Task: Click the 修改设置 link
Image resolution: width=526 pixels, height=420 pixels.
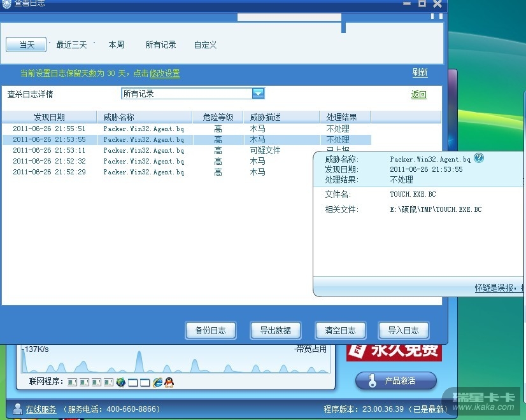Action: [165, 73]
